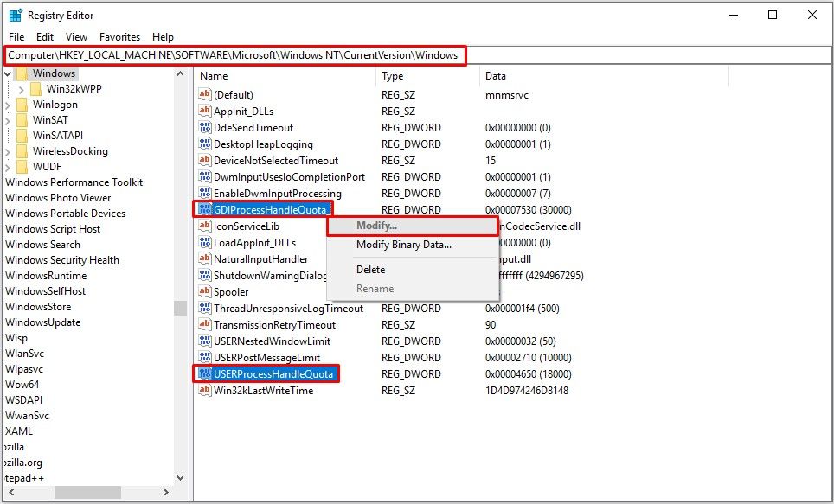834x504 pixels.
Task: Click the string icon next to AppInit_DLLs
Action: 205,112
